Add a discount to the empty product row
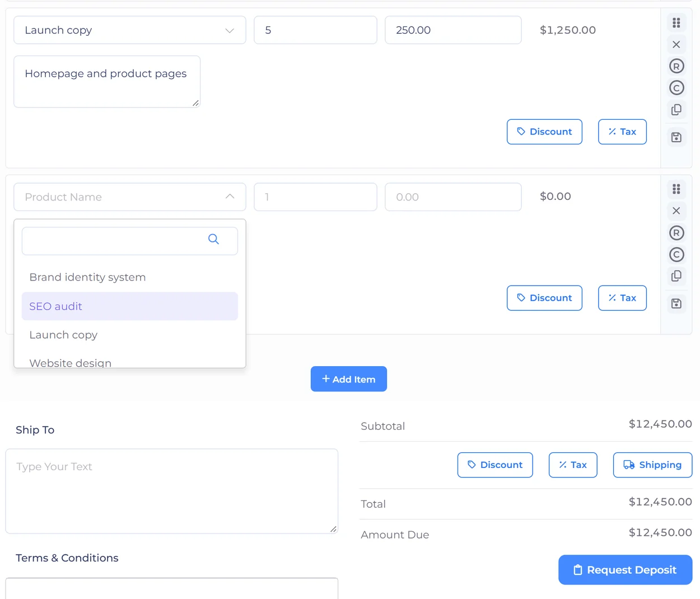The height and width of the screenshot is (599, 700). [x=544, y=298]
